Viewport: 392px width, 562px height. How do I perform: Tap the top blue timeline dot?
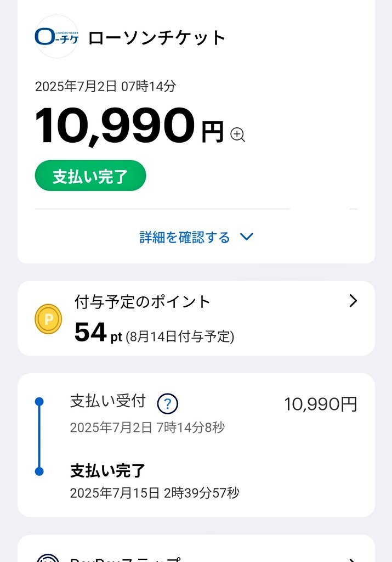tap(39, 401)
